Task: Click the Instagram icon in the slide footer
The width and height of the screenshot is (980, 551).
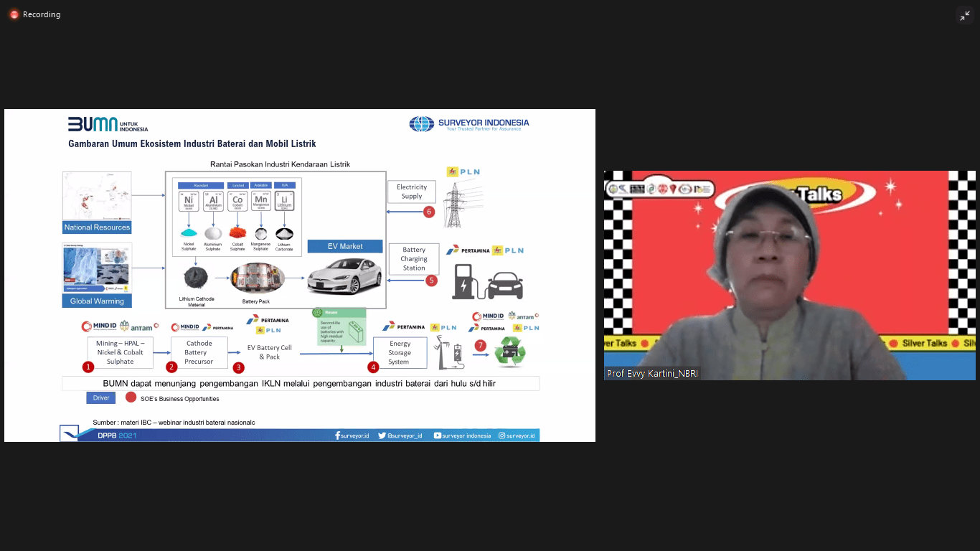Action: [x=501, y=435]
